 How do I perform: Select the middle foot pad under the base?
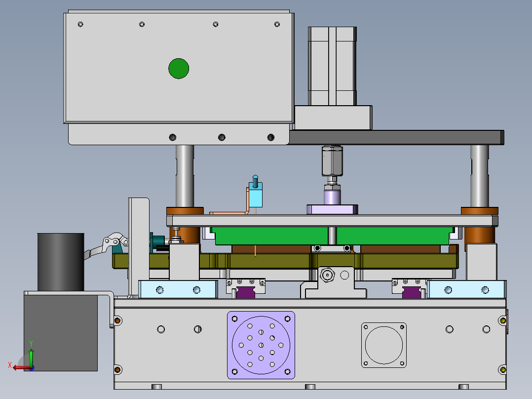coord(310,387)
